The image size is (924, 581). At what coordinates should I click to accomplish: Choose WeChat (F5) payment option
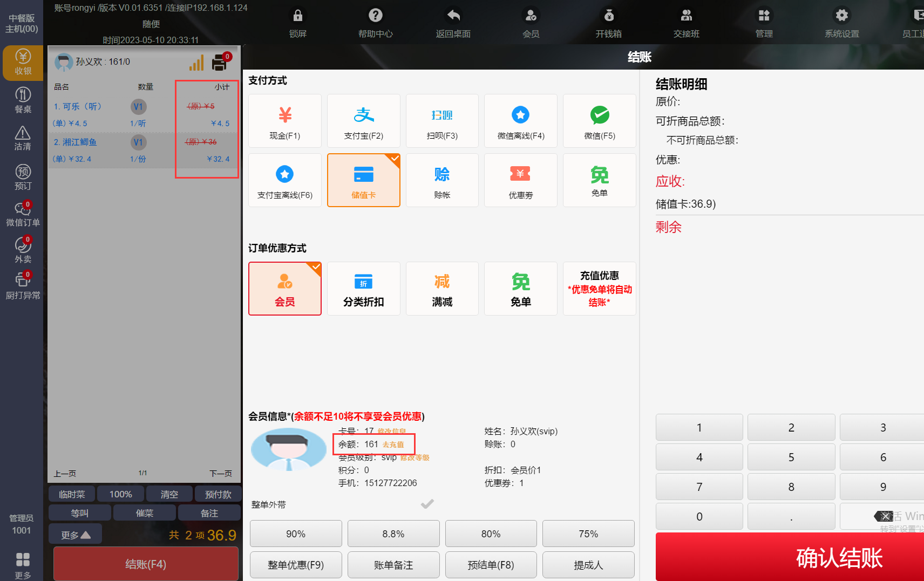pyautogui.click(x=599, y=121)
